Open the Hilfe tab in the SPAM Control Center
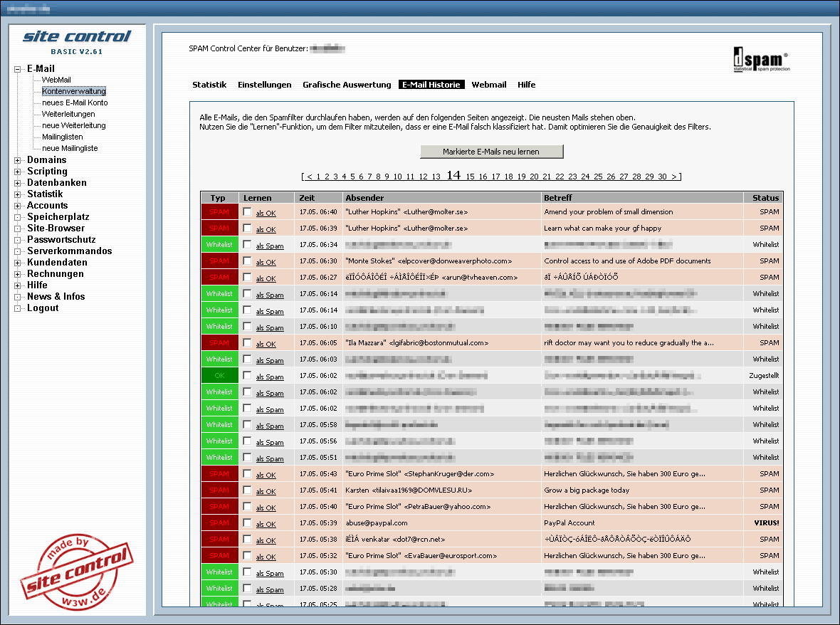The height and width of the screenshot is (625, 840). coord(527,85)
